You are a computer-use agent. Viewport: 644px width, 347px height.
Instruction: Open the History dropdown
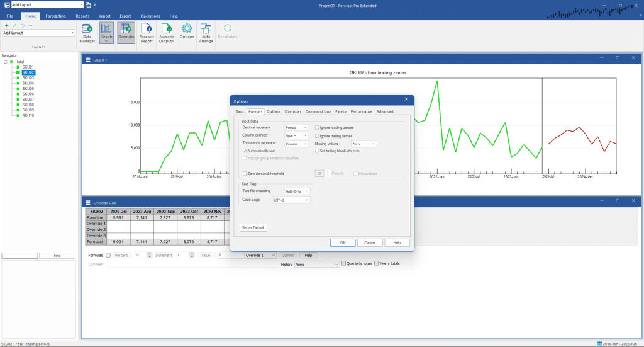(317, 265)
